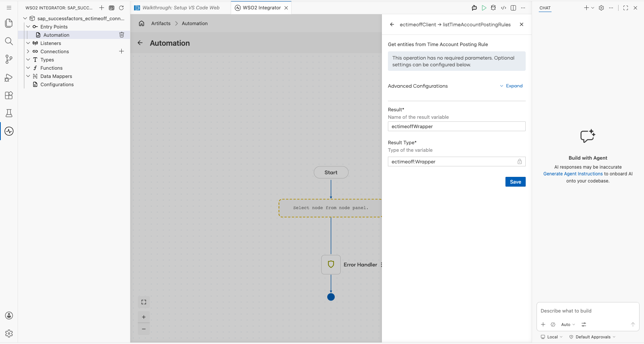Open the hamburger application menu
644x344 pixels.
point(9,7)
